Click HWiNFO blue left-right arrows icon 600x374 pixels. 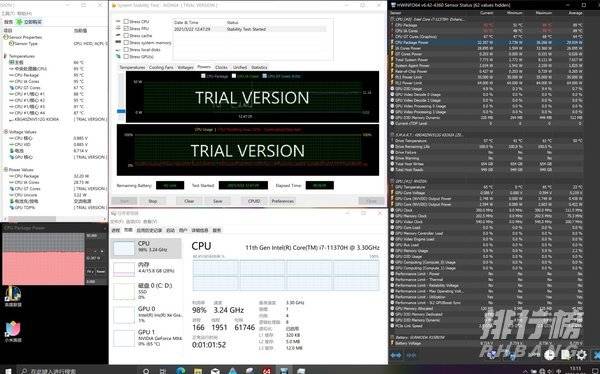tap(396, 355)
